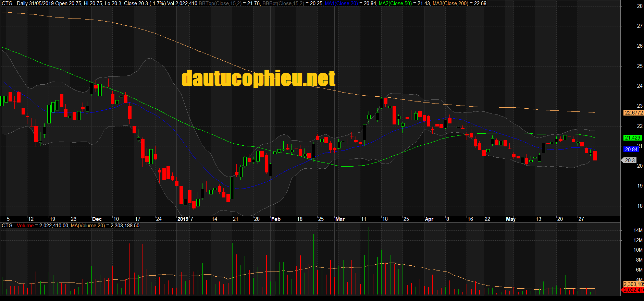Jump to Dec on the date axis
The width and height of the screenshot is (644, 301).
97,219
